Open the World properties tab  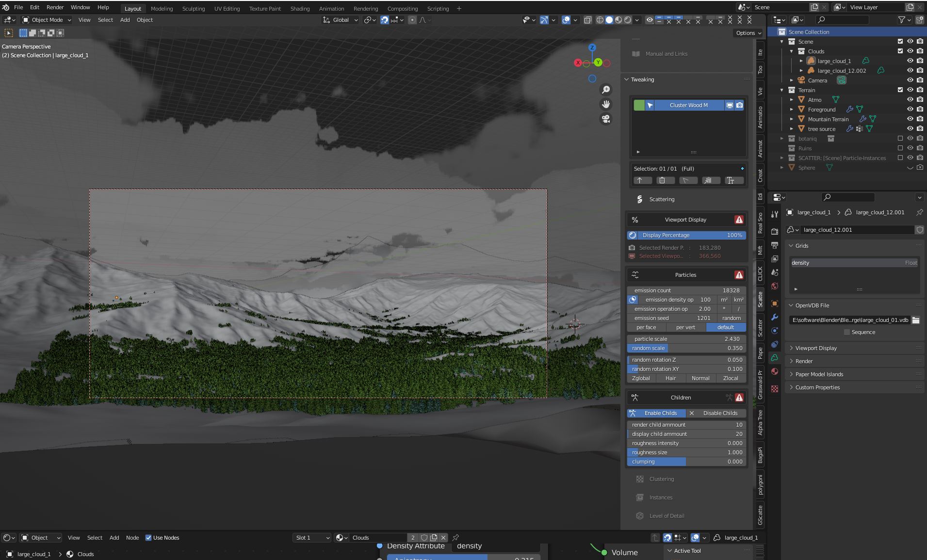click(x=775, y=286)
